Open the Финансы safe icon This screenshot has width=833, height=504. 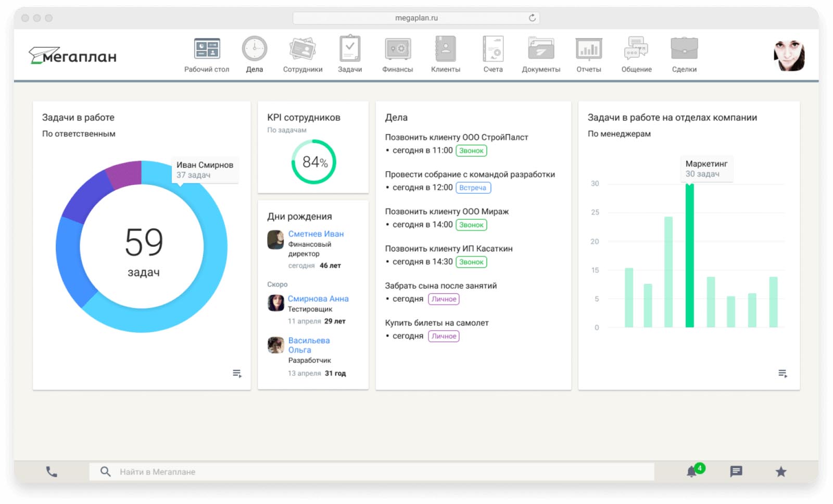tap(398, 49)
